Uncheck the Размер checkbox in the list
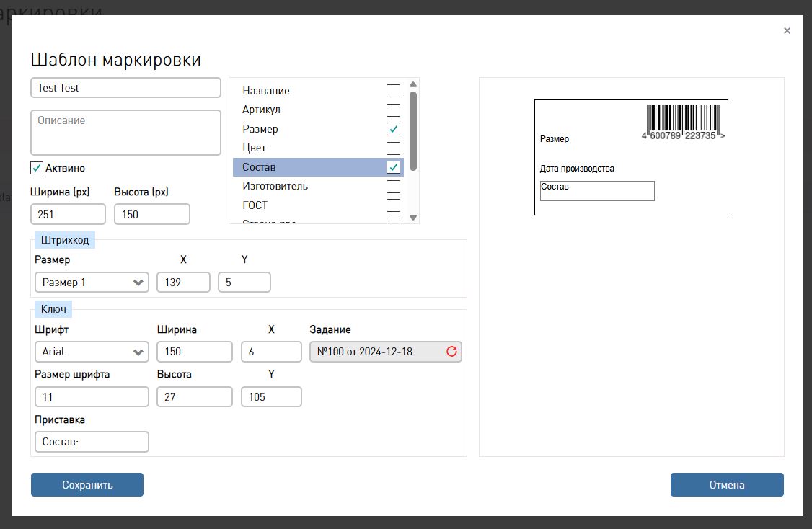The width and height of the screenshot is (812, 529). pos(393,129)
